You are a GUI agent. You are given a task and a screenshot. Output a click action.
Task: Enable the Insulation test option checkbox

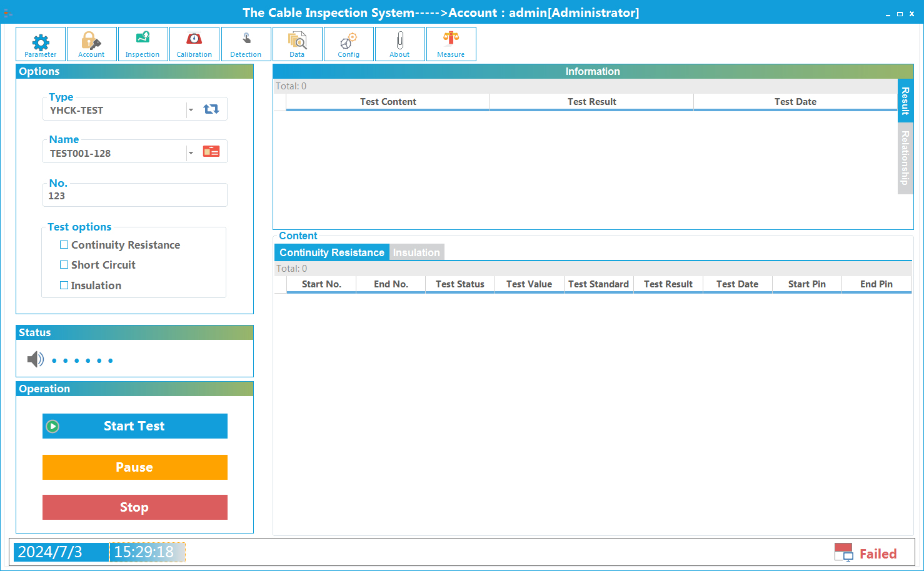64,285
